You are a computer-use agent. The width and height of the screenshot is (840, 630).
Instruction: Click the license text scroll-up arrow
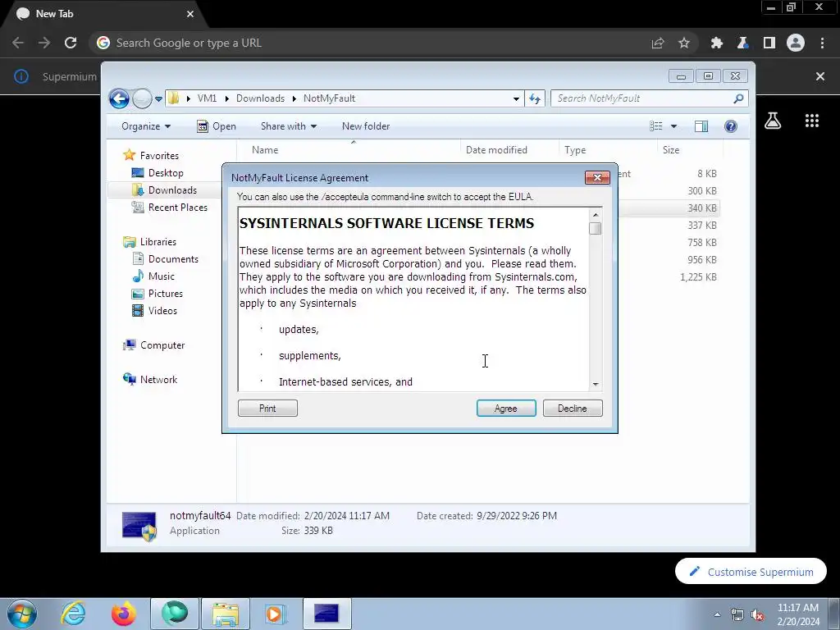[596, 214]
